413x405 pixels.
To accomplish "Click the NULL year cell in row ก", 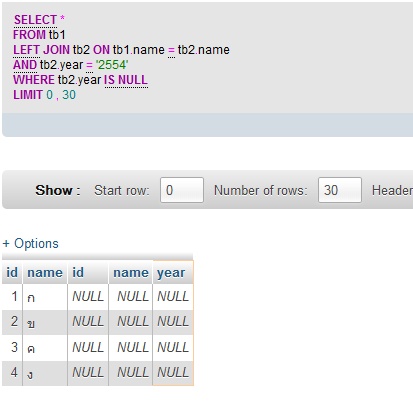I will click(x=173, y=297).
